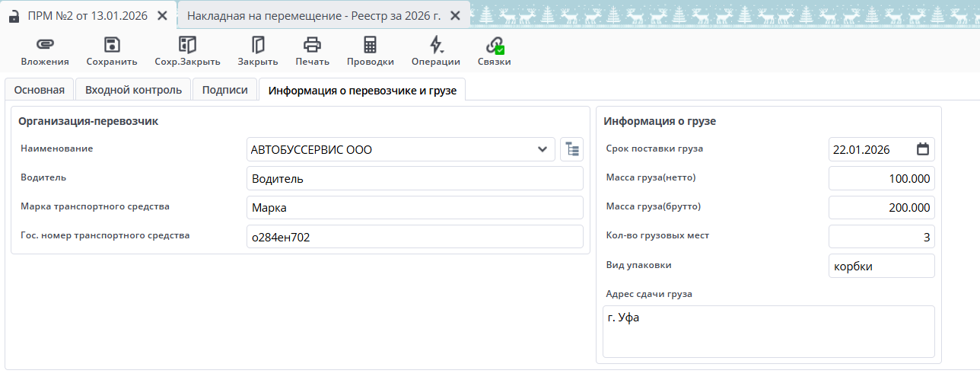Open carrier selection list button beside Наименование
980x380 pixels.
(x=571, y=149)
